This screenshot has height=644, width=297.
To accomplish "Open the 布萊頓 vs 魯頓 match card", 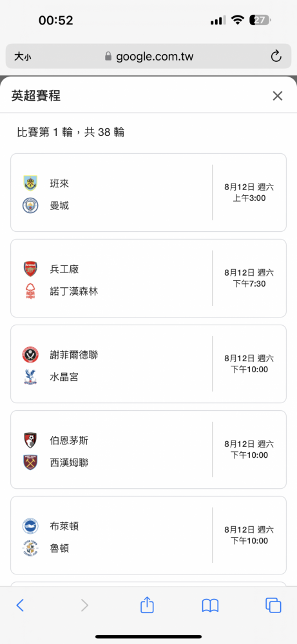I will click(148, 535).
